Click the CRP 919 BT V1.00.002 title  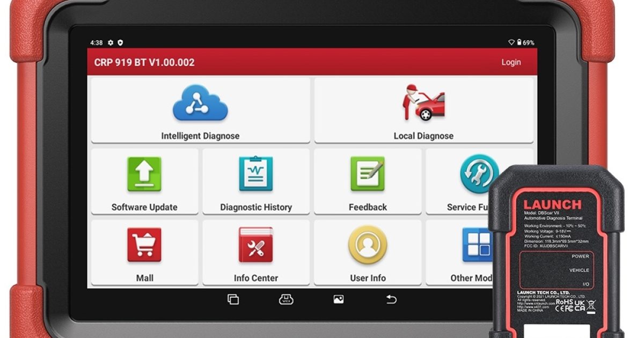(144, 62)
